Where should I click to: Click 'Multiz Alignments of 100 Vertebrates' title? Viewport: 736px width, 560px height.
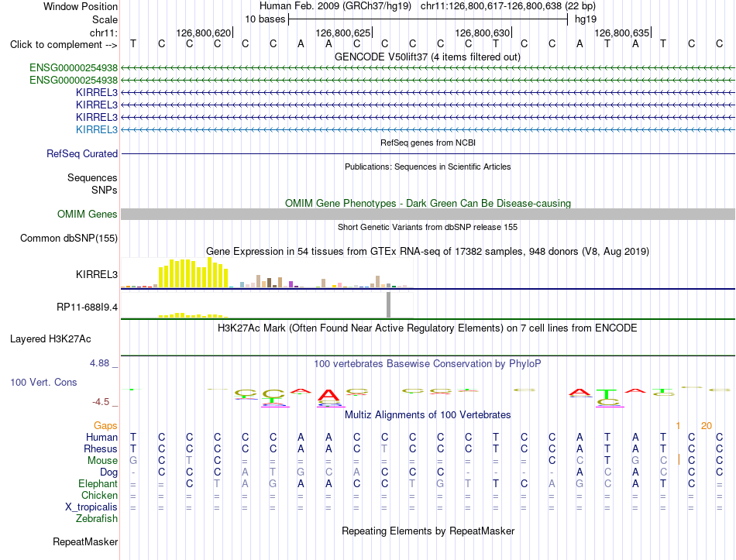(x=428, y=415)
